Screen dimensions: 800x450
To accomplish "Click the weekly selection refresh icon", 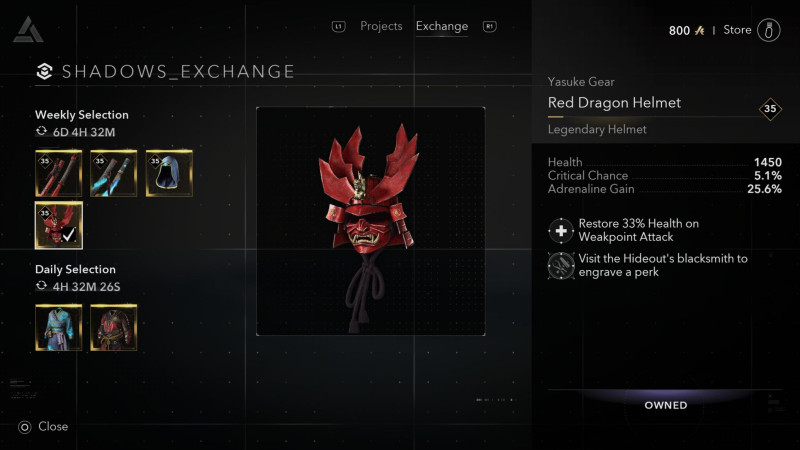I will [x=41, y=132].
